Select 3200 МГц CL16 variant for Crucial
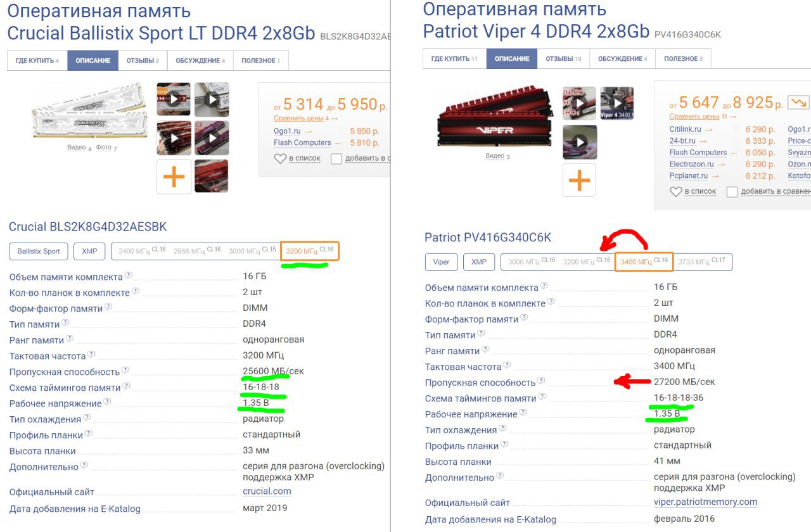The image size is (811, 532). coord(309,251)
